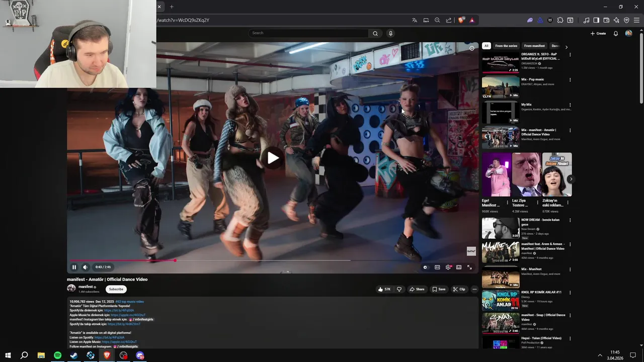
Task: Open the YouTube account avatar menu
Action: (628, 33)
